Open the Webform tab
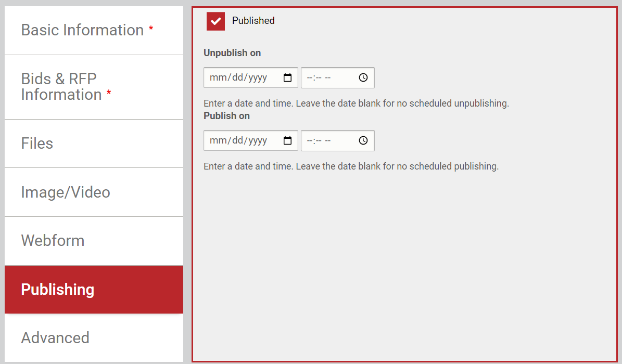 click(94, 241)
